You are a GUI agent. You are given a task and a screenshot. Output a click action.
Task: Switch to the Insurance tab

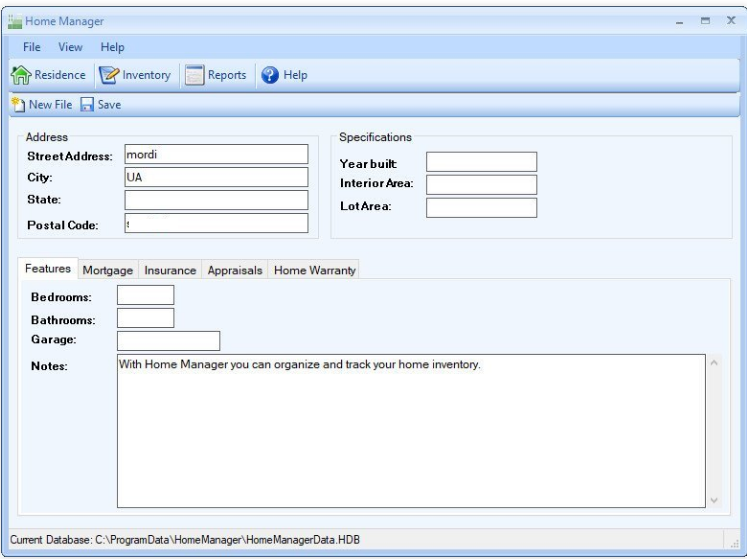coord(170,270)
